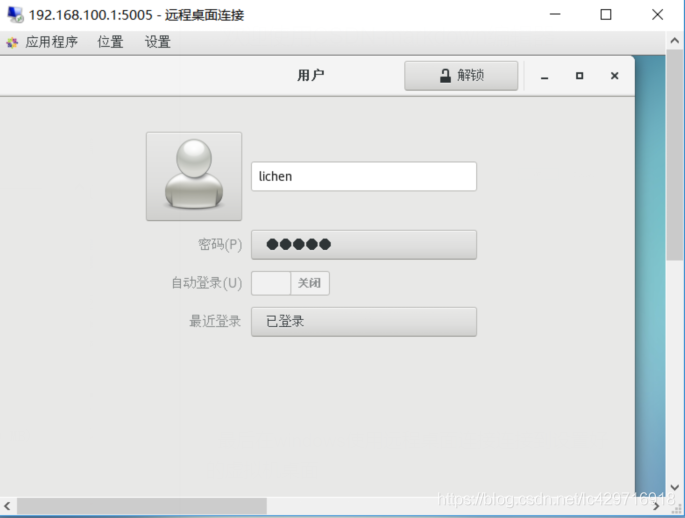
Task: Minimize the remote desktop connection window
Action: coord(555,14)
